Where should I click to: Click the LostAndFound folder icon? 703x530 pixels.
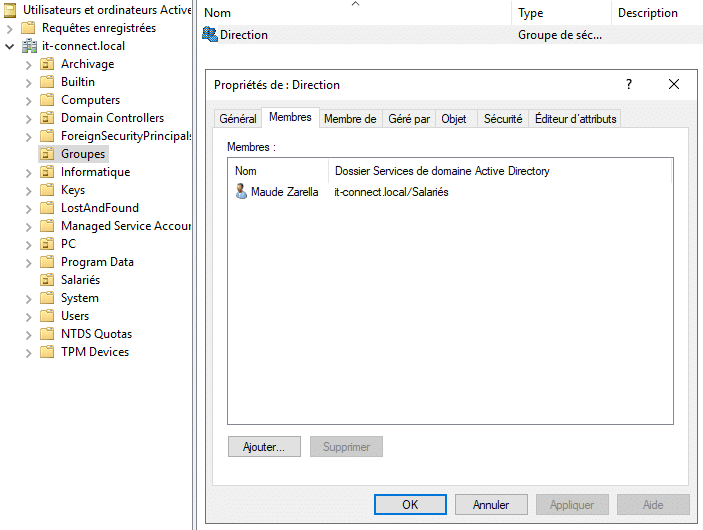click(x=47, y=208)
